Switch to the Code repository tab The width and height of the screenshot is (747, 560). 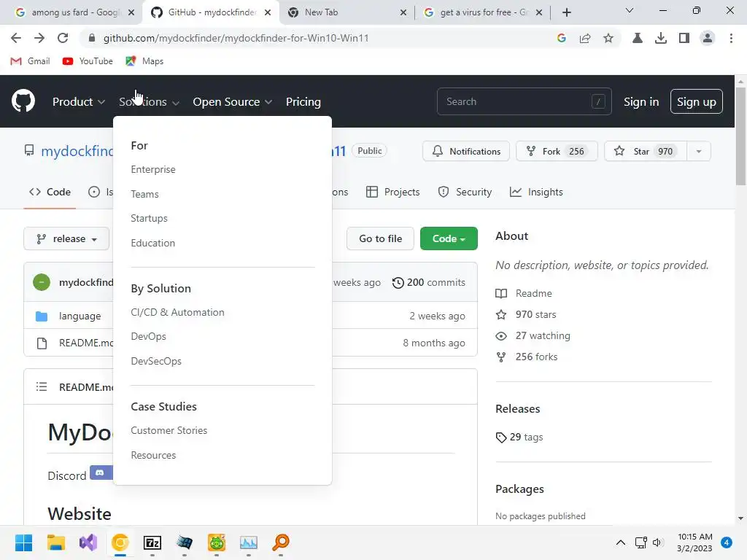point(50,192)
